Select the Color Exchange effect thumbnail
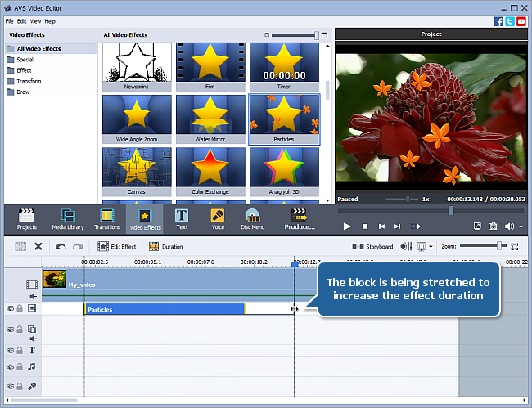532x408 pixels. coord(210,172)
